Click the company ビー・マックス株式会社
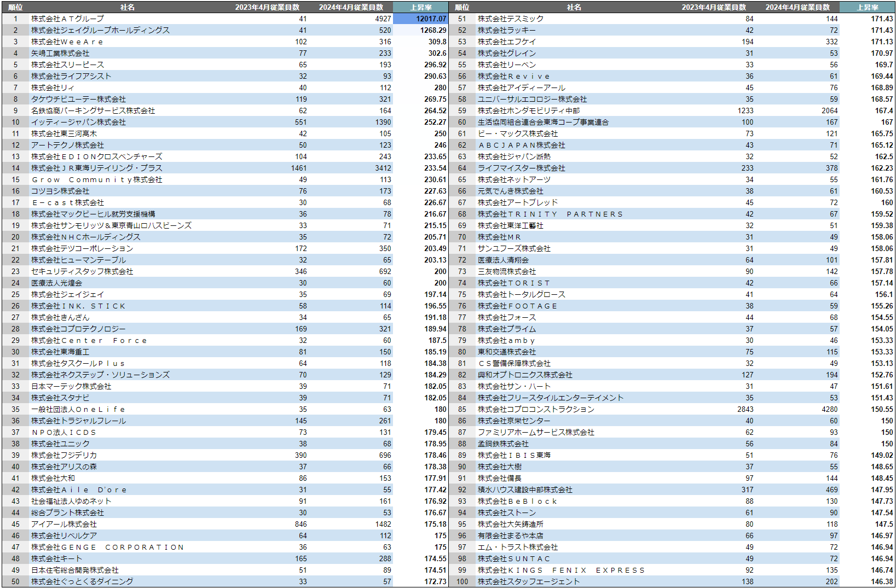The height and width of the screenshot is (588, 896). pos(518,133)
